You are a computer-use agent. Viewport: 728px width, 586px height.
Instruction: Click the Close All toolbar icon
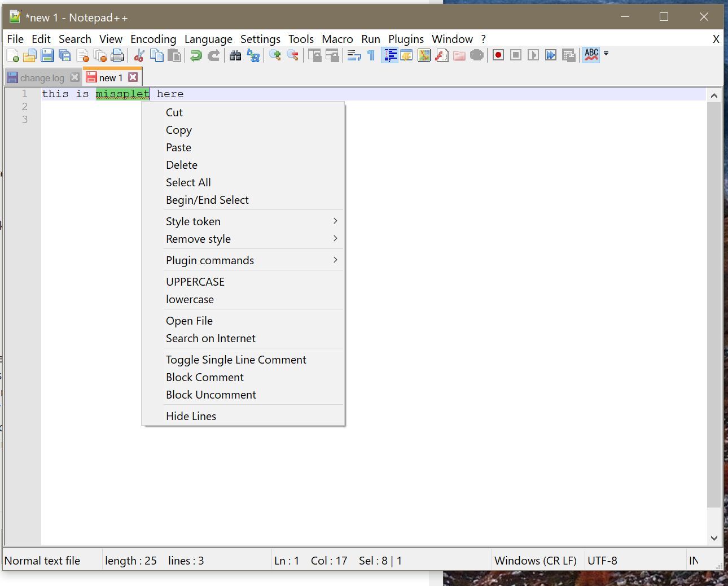pyautogui.click(x=100, y=55)
